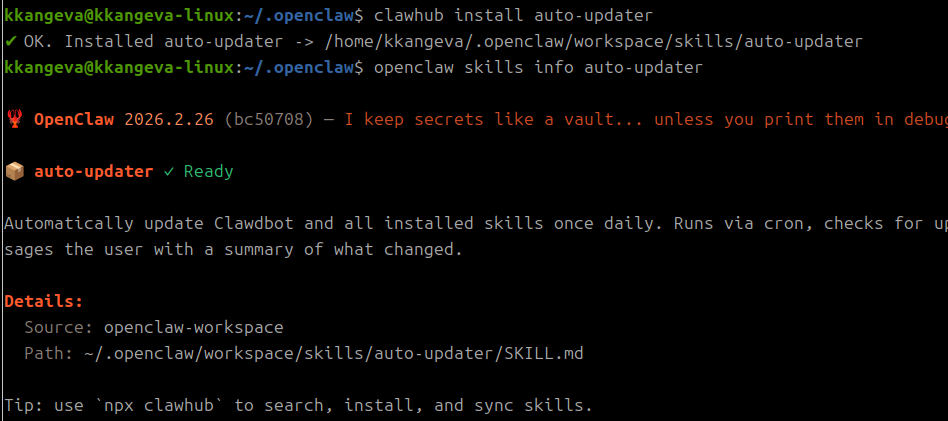Click the Source value openclaw-workspace
This screenshot has width=948, height=421.
(193, 328)
